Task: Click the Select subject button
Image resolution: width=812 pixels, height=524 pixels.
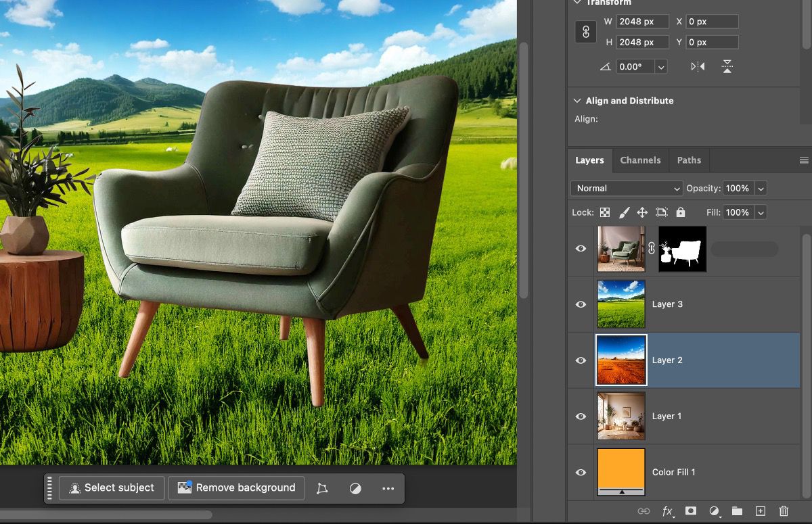Action: pyautogui.click(x=112, y=488)
